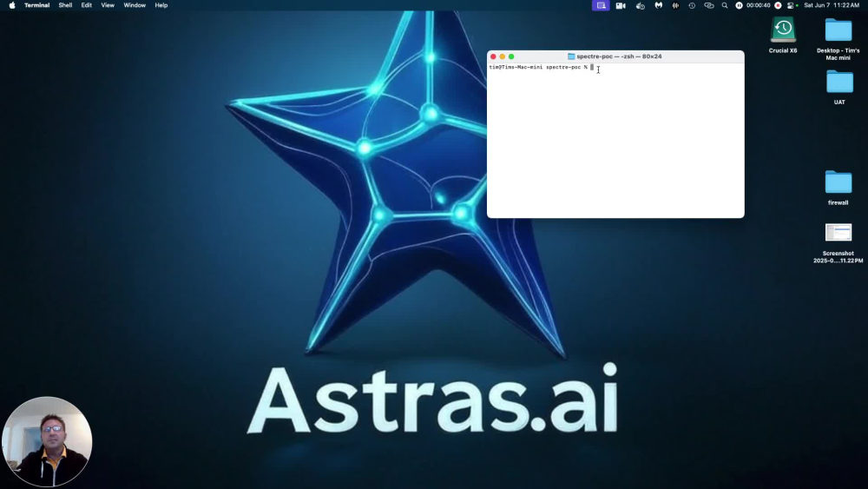Click the audio waveform menu bar icon
The height and width of the screenshot is (489, 868).
(x=675, y=5)
